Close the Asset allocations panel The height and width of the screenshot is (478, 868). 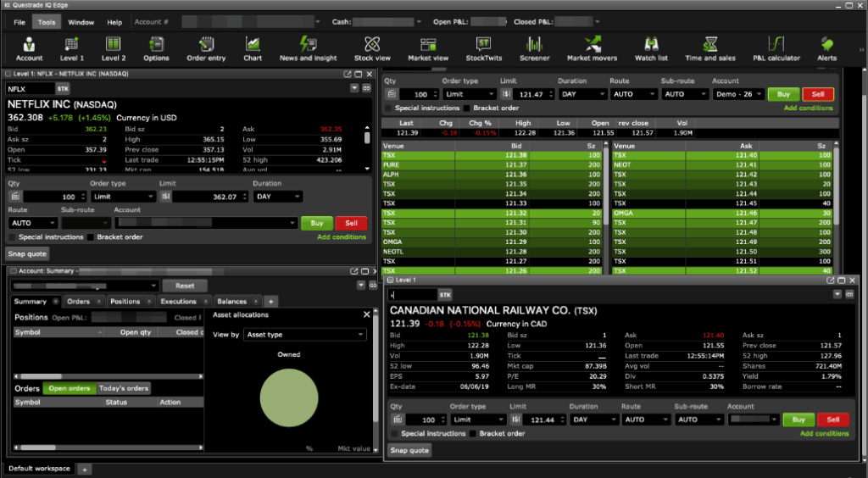pyautogui.click(x=366, y=314)
